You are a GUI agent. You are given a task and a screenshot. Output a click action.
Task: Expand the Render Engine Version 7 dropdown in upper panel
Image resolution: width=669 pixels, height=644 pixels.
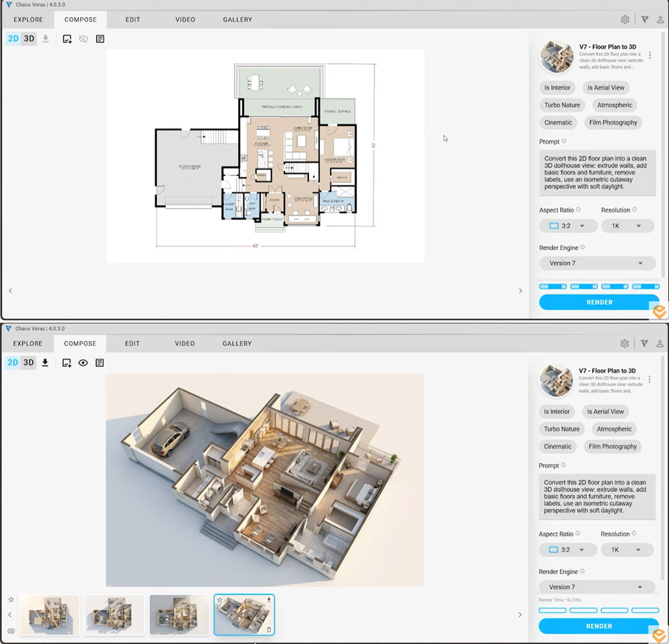[597, 263]
